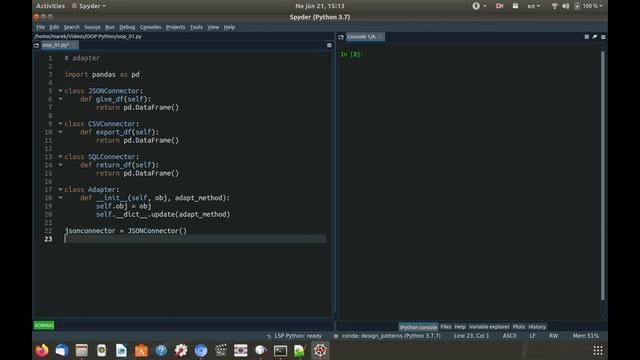The image size is (640, 360).
Task: Collapse the give_df method fold arrow
Action: coord(60,99)
